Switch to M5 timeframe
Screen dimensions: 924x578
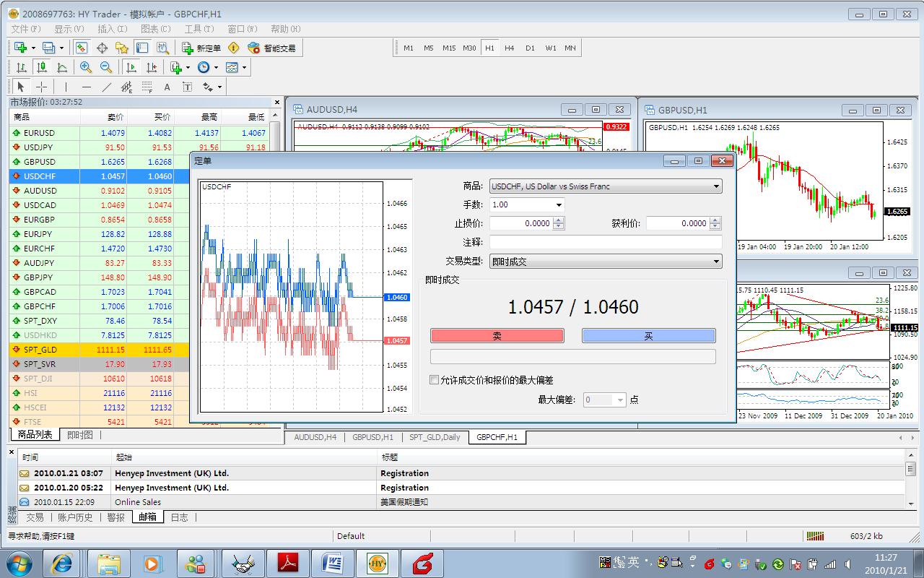(429, 48)
